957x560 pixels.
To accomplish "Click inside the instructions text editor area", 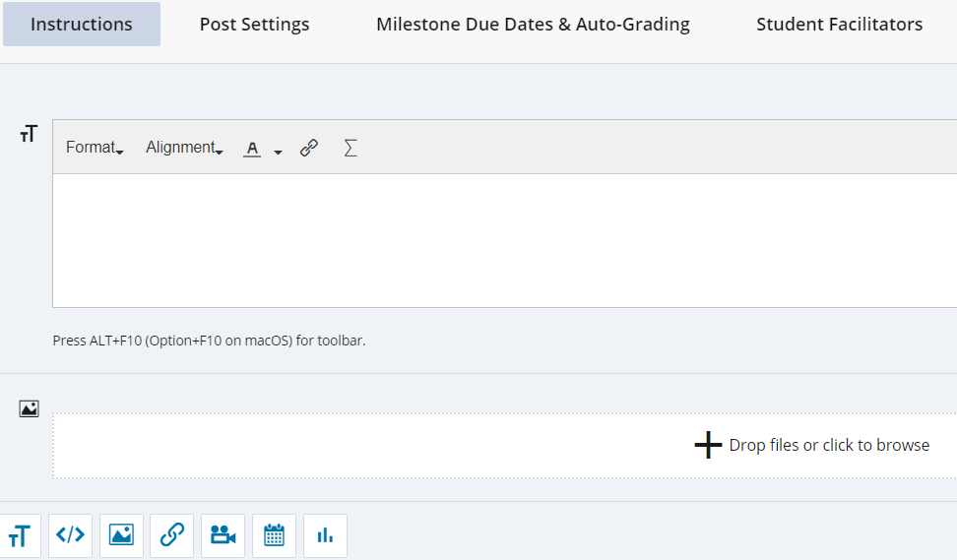I will coord(505,240).
